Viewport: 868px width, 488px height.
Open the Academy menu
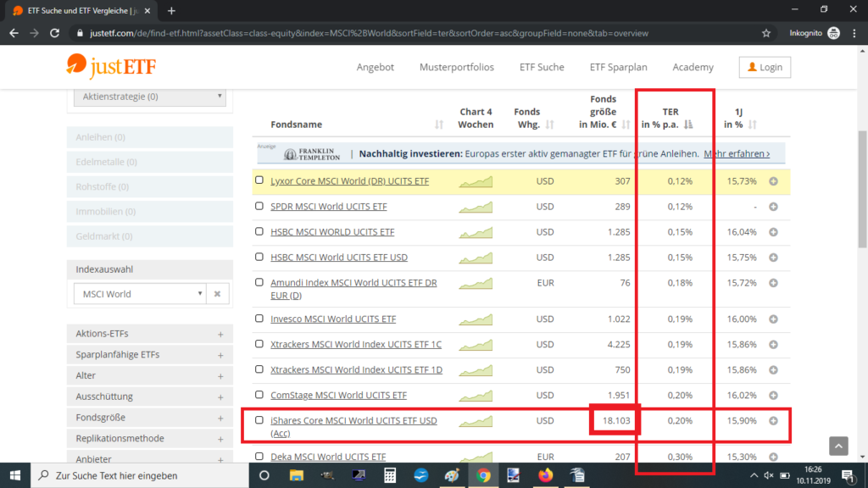[693, 67]
